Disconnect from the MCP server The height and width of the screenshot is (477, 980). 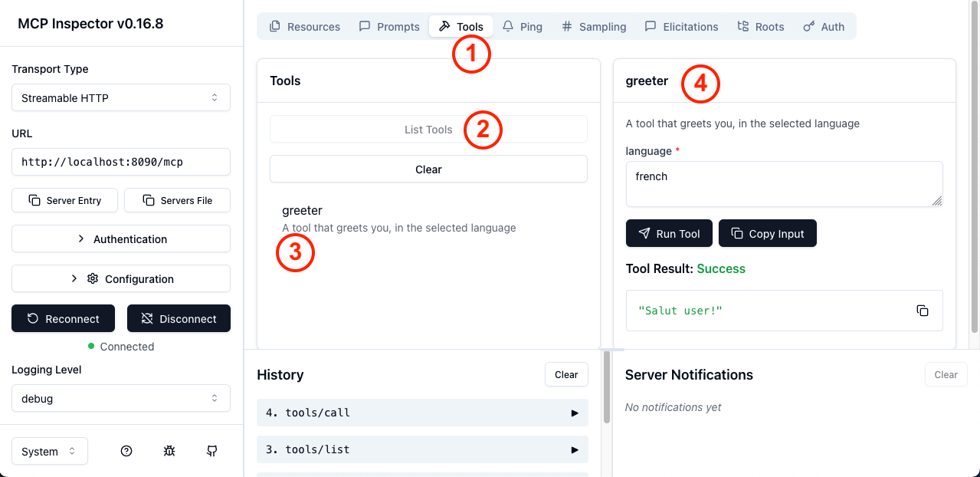179,318
